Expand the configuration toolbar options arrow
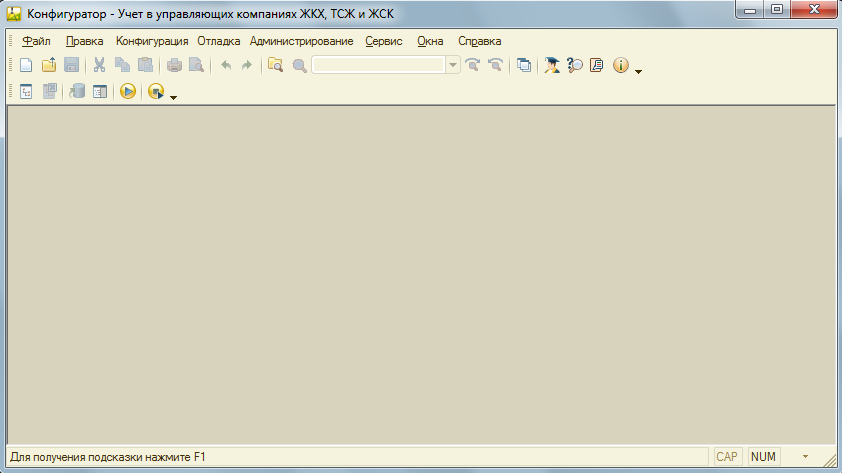842x473 pixels. click(173, 98)
